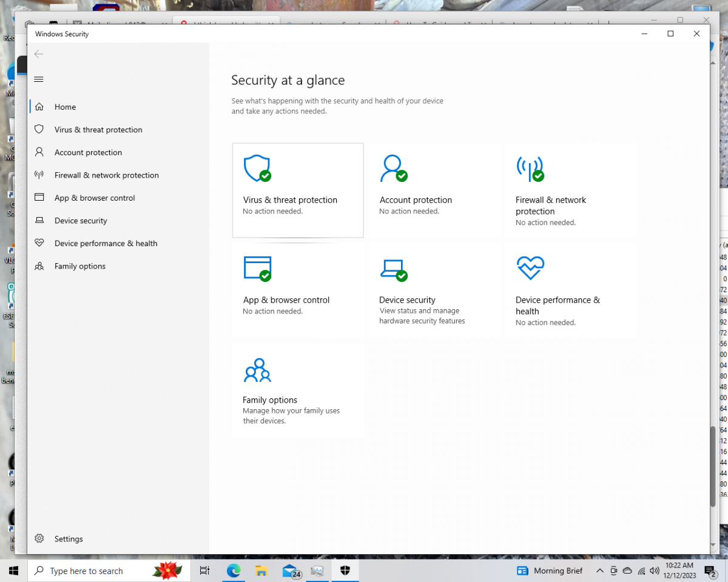Image resolution: width=728 pixels, height=582 pixels.
Task: Open the taskbar clock showing 10:22 AM
Action: pos(679,570)
